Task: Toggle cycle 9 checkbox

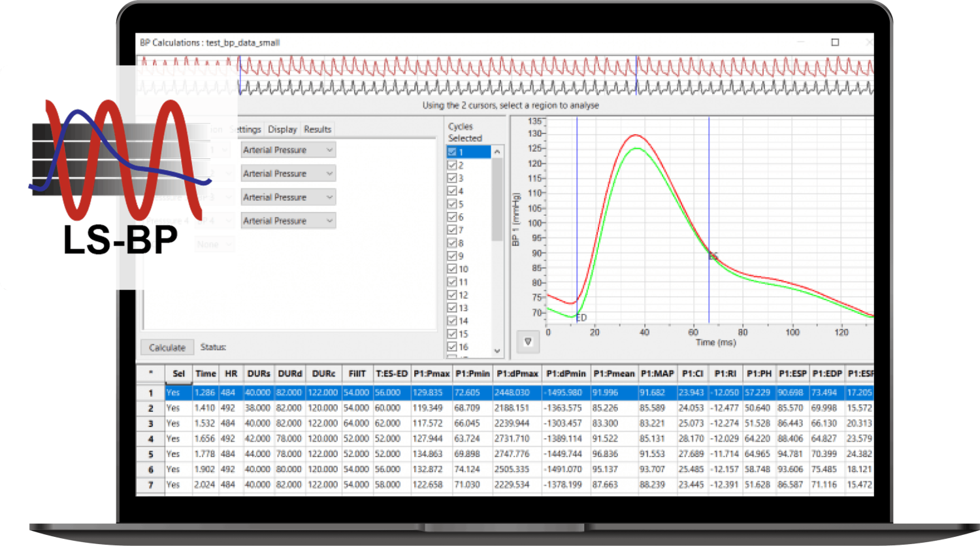Action: click(452, 256)
